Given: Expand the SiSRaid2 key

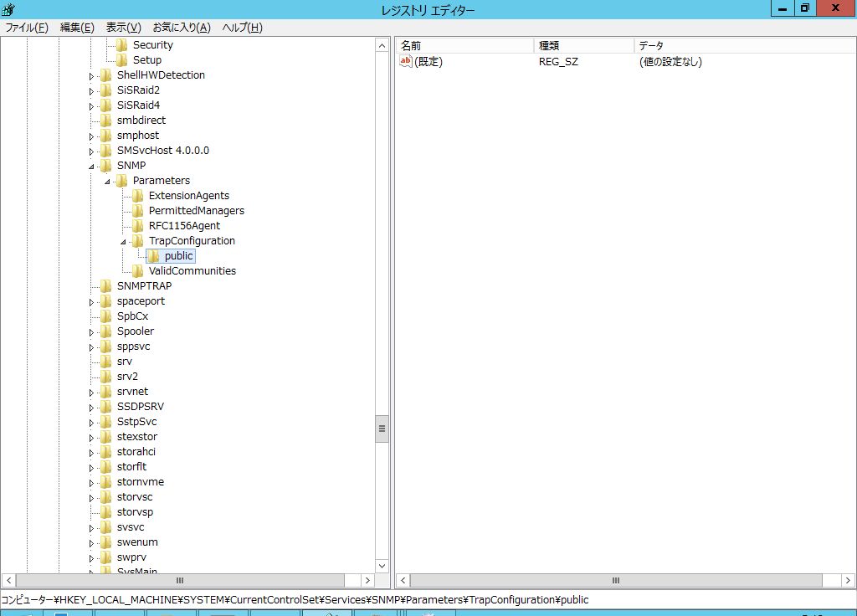Looking at the screenshot, I should pyautogui.click(x=91, y=91).
